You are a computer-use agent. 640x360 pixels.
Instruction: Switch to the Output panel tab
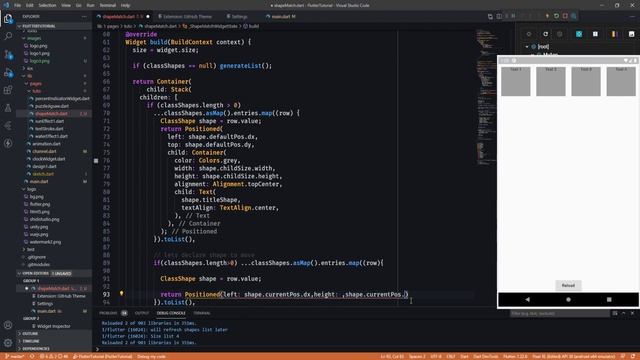(x=142, y=313)
